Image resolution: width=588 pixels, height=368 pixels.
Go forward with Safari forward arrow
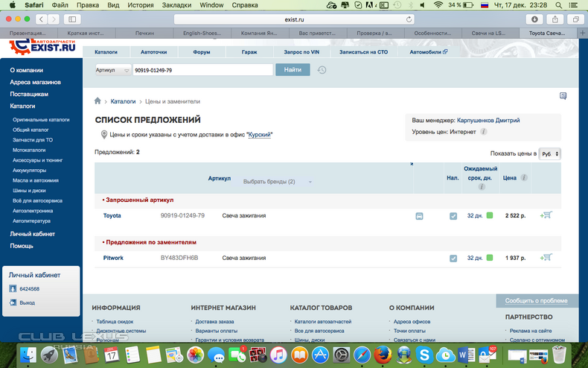pyautogui.click(x=54, y=19)
